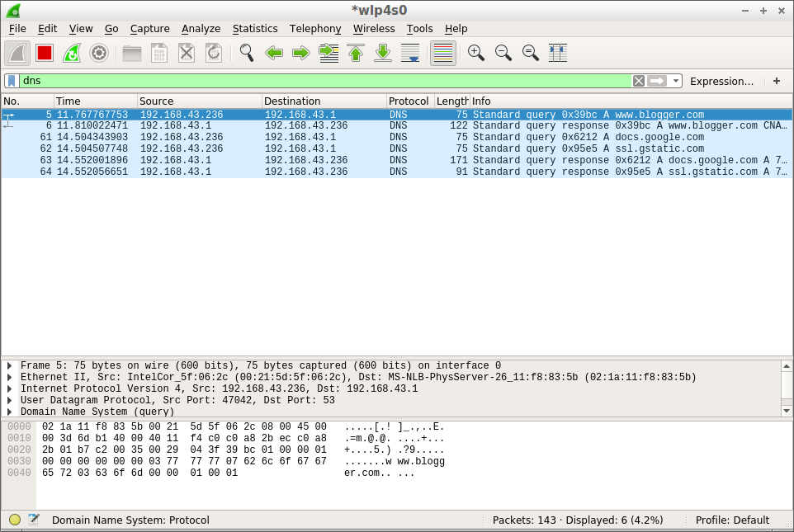
Task: Sort packets by Protocol column header
Action: pyautogui.click(x=410, y=101)
